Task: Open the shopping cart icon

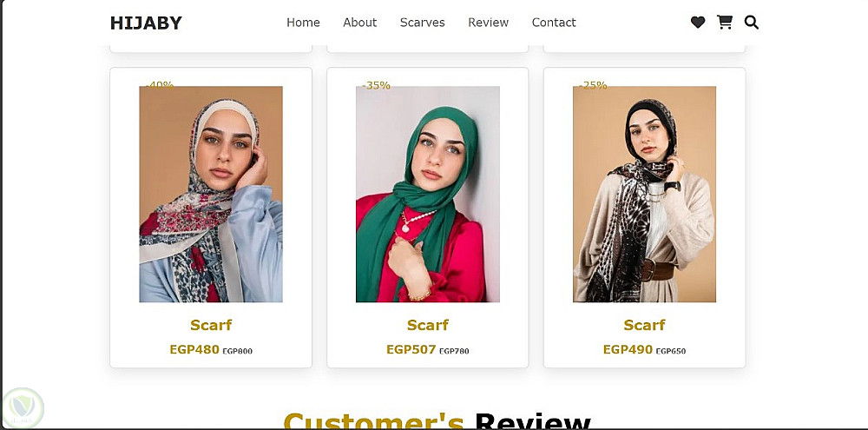Action: pyautogui.click(x=724, y=23)
